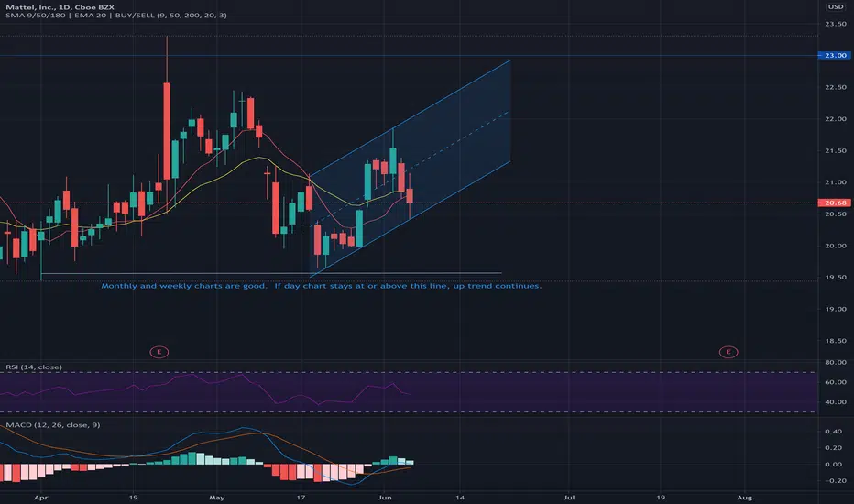Select the red 20.68 current price label
This screenshot has width=854, height=504.
(x=835, y=203)
